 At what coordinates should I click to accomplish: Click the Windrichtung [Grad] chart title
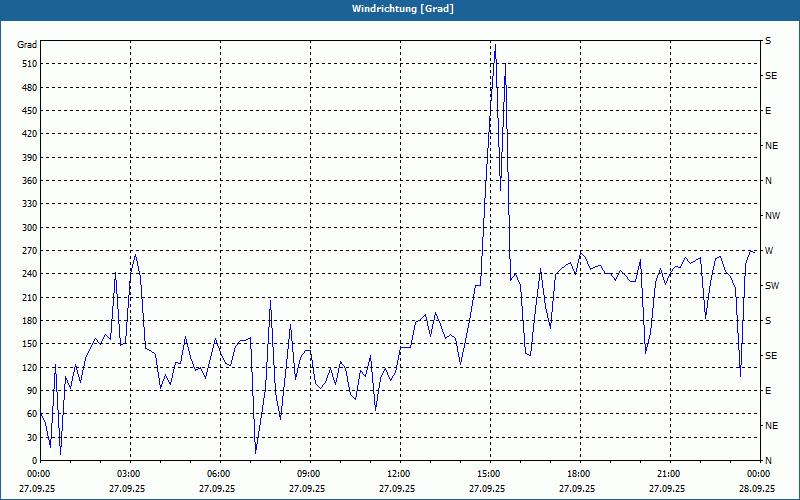[403, 9]
